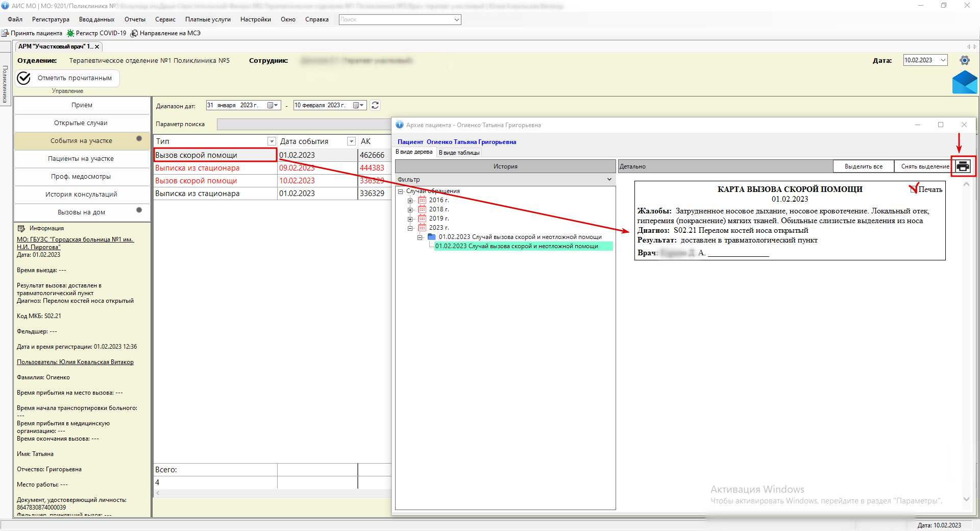
Task: Click the История panel header
Action: 505,166
